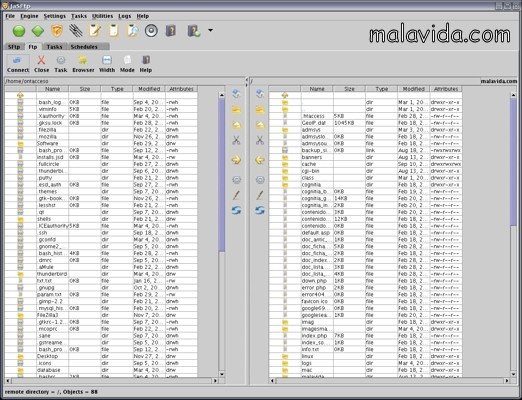522x400 pixels.
Task: Click the local panel scroll down arrow
Action: (x=222, y=374)
